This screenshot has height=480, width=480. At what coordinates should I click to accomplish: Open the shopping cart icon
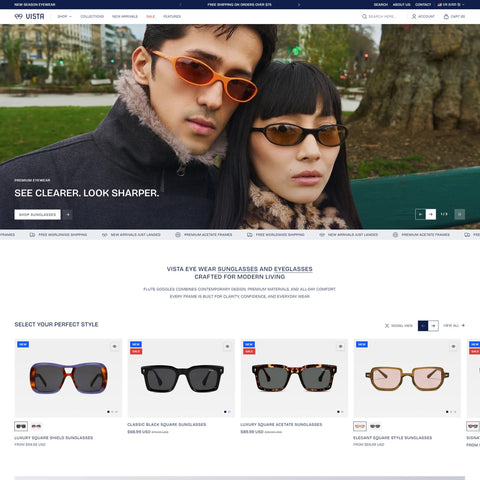tap(446, 16)
